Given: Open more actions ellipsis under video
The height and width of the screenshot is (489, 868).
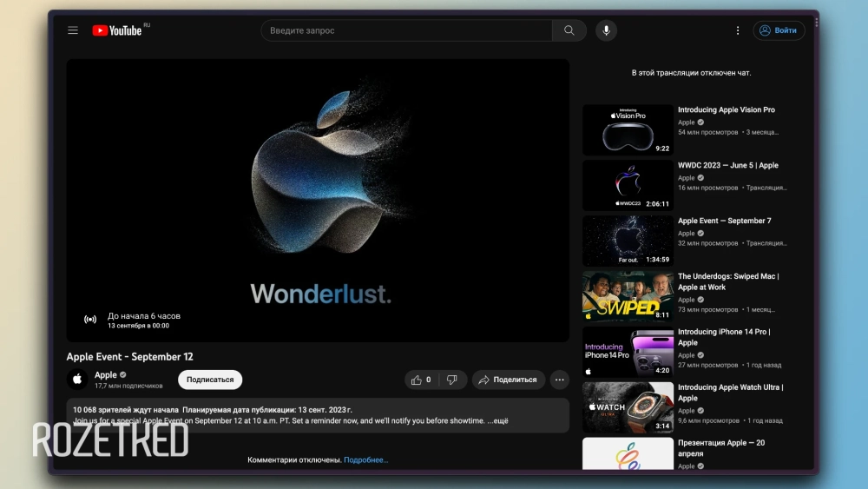Looking at the screenshot, I should 559,380.
